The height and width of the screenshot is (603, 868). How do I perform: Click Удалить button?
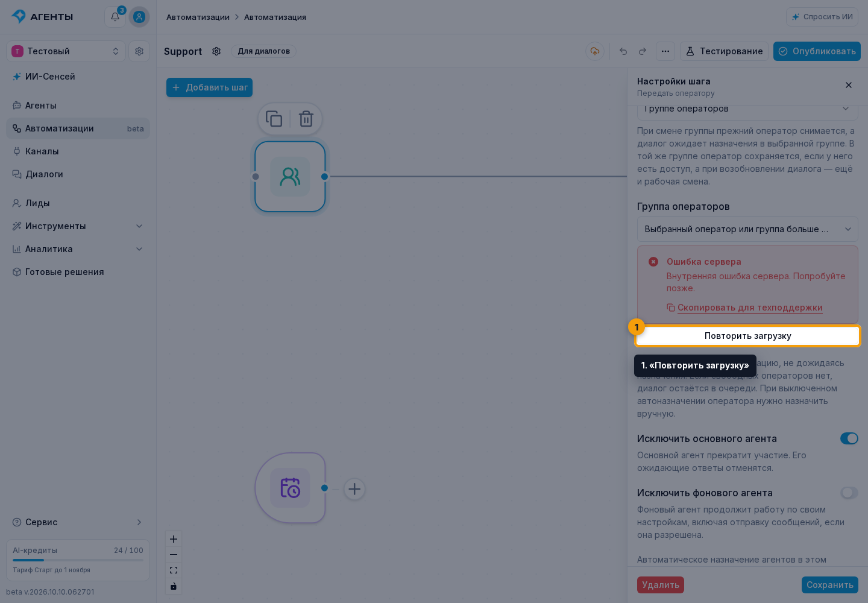coord(661,585)
